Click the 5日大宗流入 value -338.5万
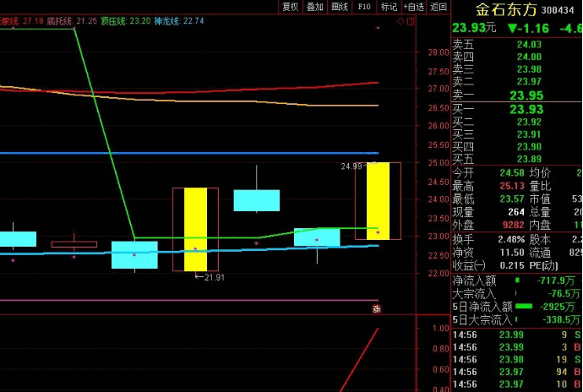This screenshot has width=583, height=392. (x=561, y=320)
